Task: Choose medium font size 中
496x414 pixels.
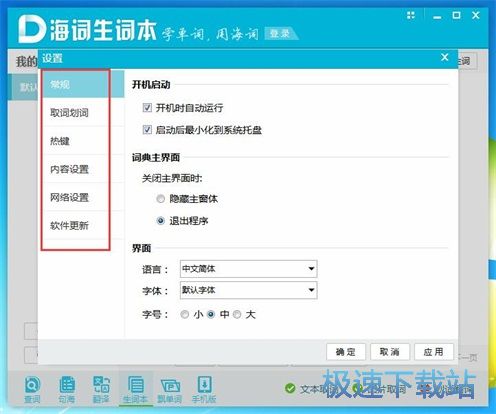Action: click(211, 314)
